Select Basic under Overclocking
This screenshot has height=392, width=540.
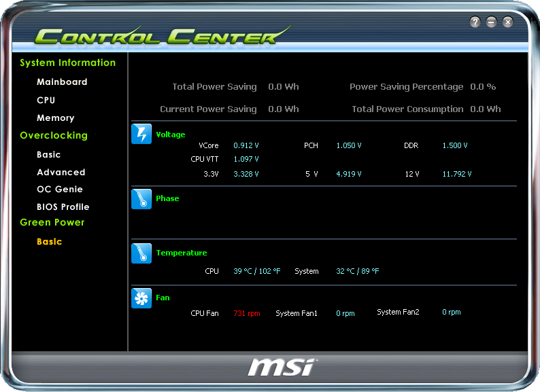[x=48, y=154]
